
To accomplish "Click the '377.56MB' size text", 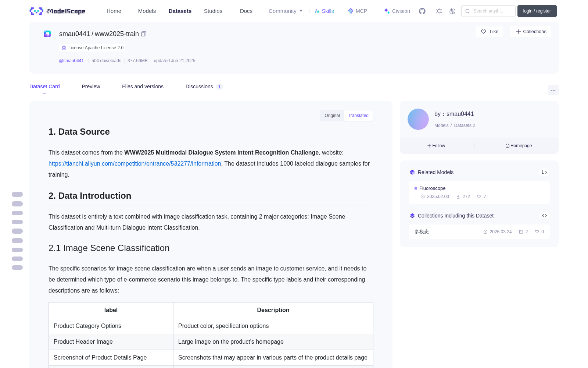I will click(x=137, y=61).
